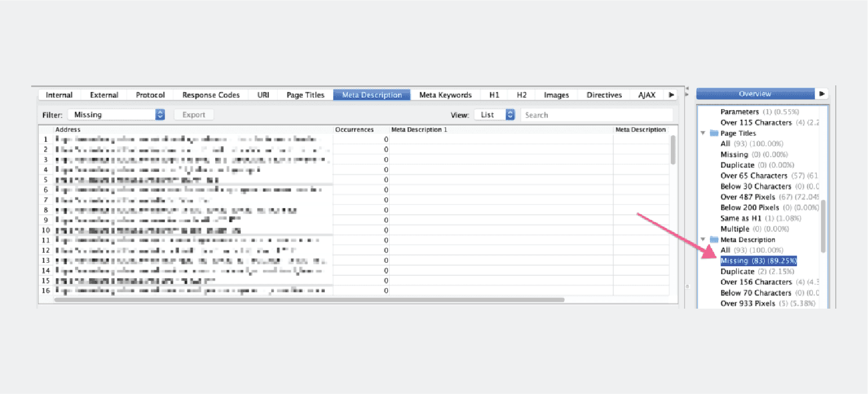The width and height of the screenshot is (868, 394).
Task: Click the Meta Description 1 column header
Action: click(x=501, y=129)
